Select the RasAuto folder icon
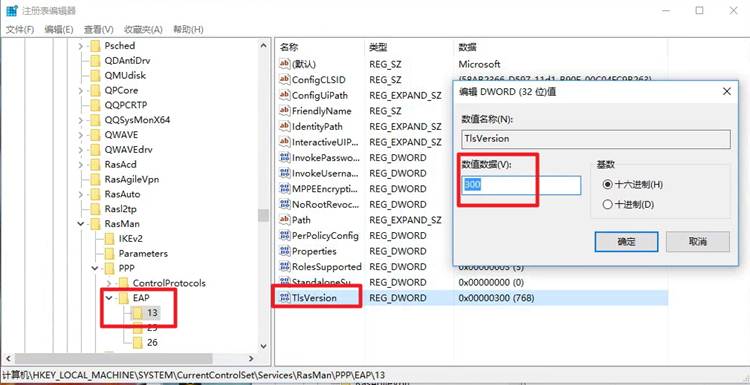This screenshot has width=750, height=385. click(x=95, y=194)
